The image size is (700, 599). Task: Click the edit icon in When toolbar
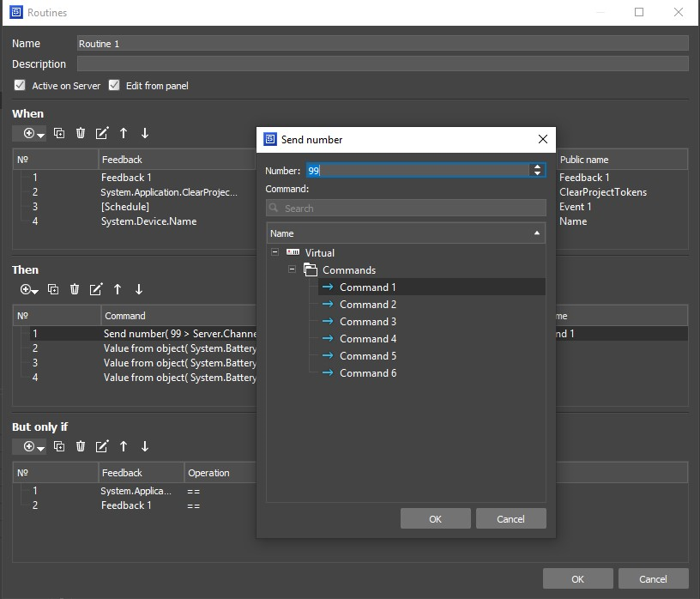point(102,133)
